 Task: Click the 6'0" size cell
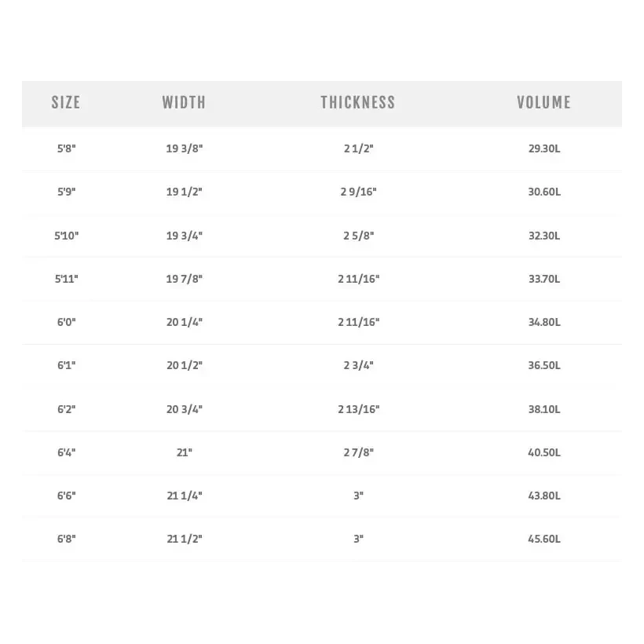point(67,322)
